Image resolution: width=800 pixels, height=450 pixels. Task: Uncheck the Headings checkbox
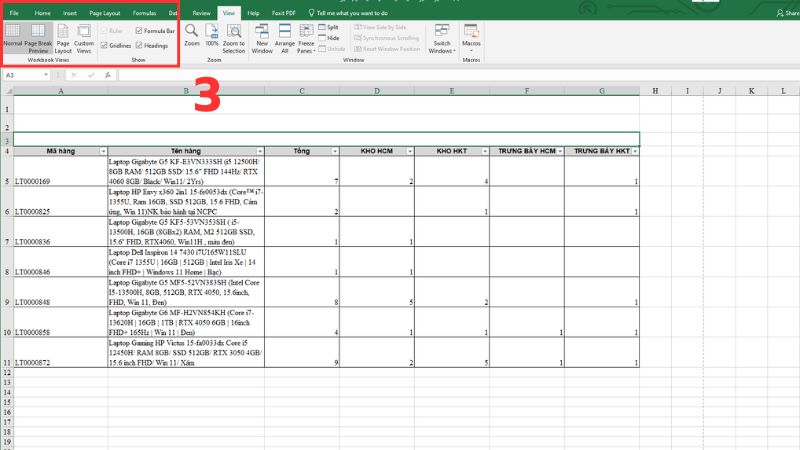(x=139, y=45)
